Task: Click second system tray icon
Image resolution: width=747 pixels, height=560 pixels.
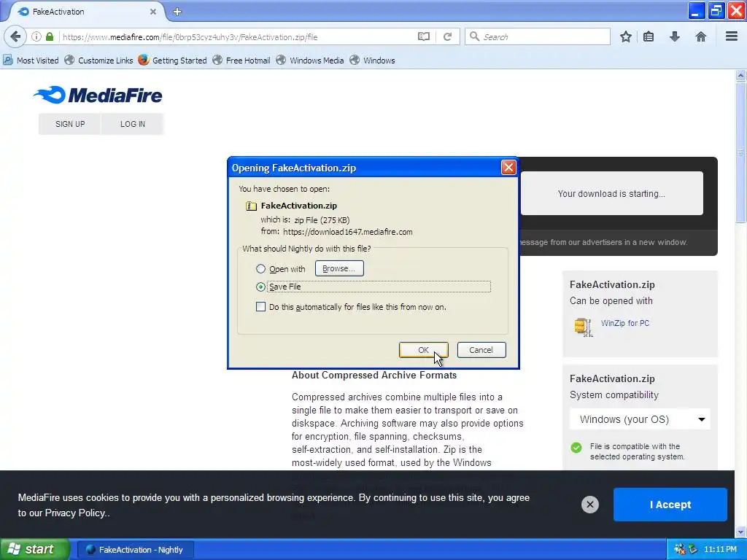Action: [x=692, y=550]
